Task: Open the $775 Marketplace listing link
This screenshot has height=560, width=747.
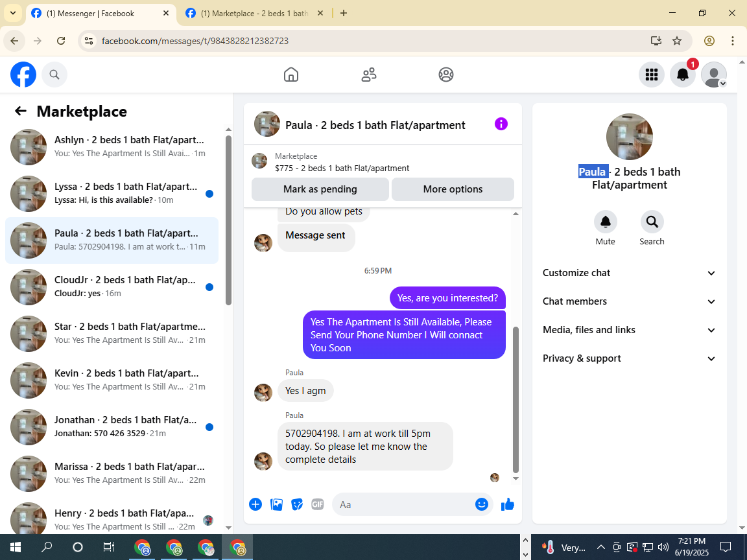Action: click(342, 168)
